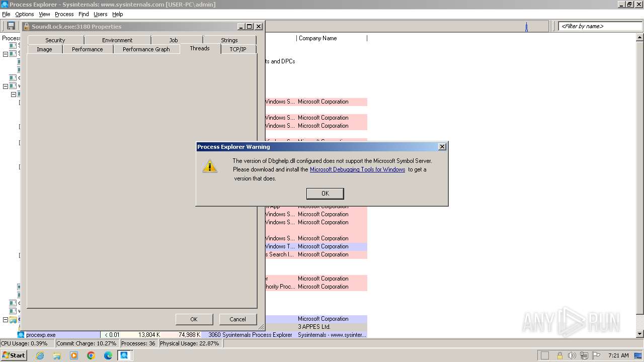Open the Users menu
Screen dimensions: 644x362
pos(100,14)
